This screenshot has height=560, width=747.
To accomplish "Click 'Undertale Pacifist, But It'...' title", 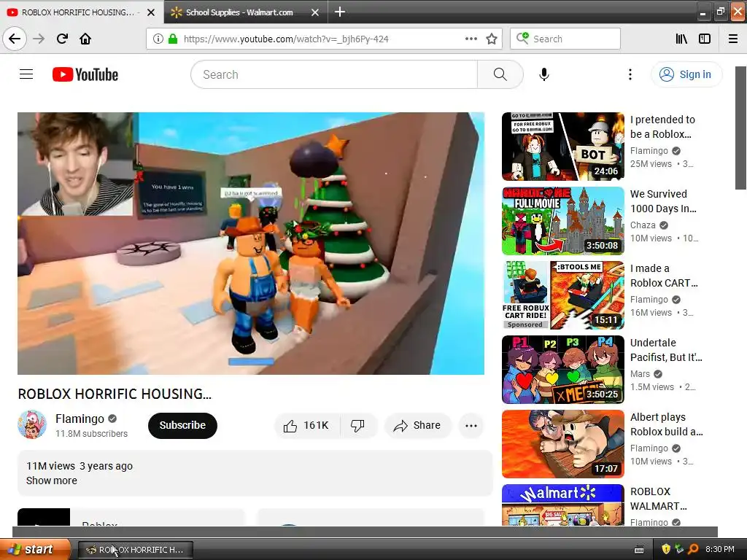I will [x=666, y=350].
